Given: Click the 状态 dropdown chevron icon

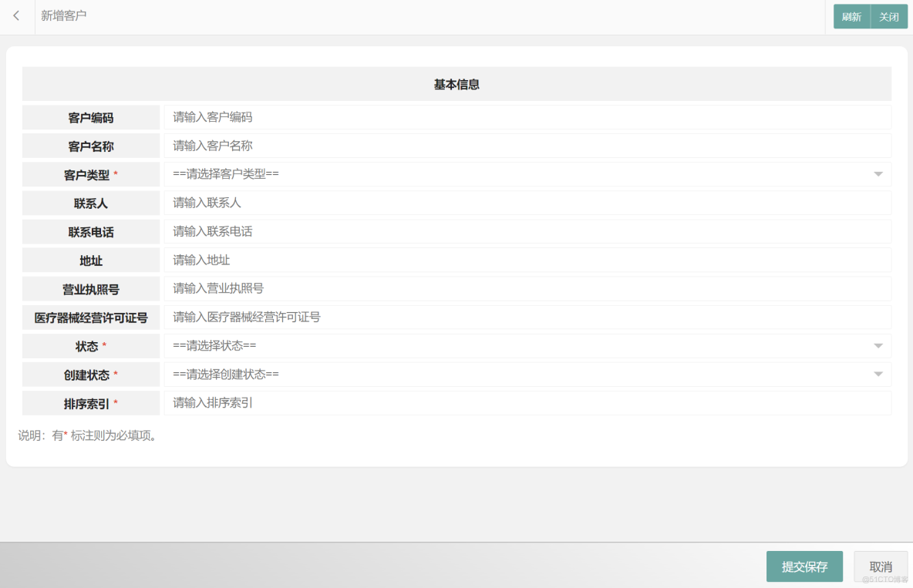Looking at the screenshot, I should click(x=878, y=346).
